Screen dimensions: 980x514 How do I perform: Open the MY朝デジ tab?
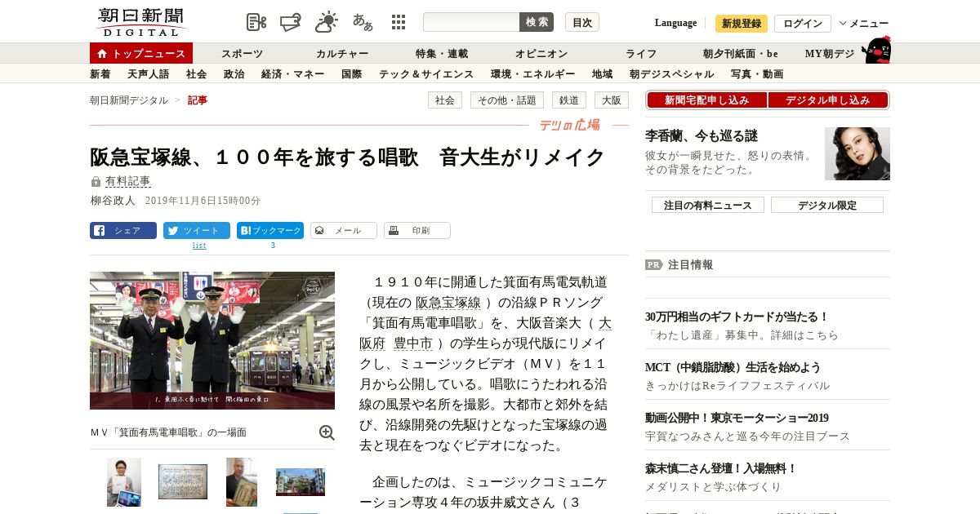(830, 54)
